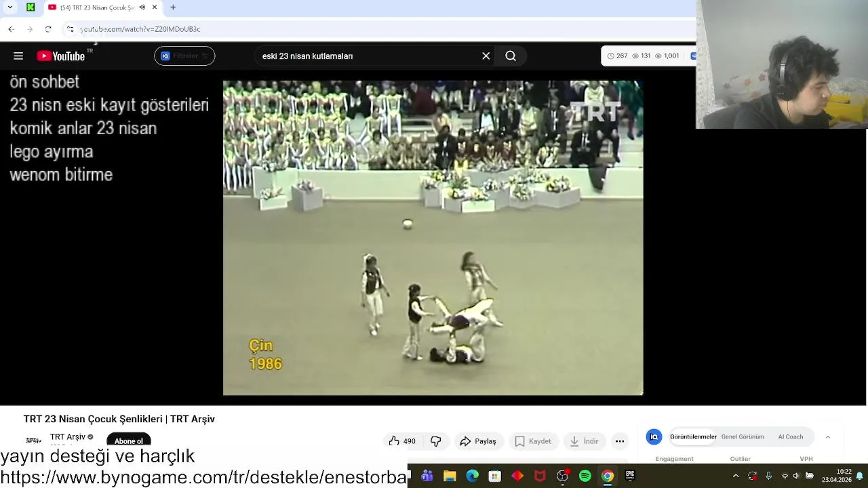Open File Explorer from taskbar

pyautogui.click(x=450, y=476)
